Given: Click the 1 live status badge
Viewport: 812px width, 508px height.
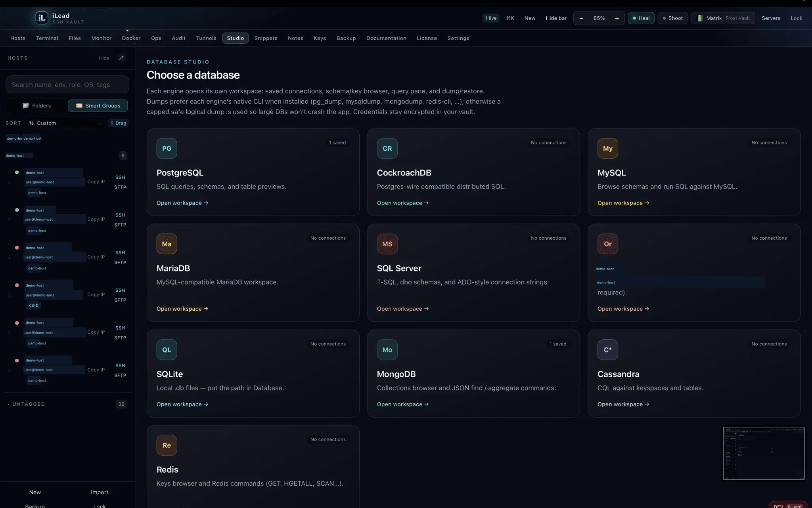Looking at the screenshot, I should point(491,18).
